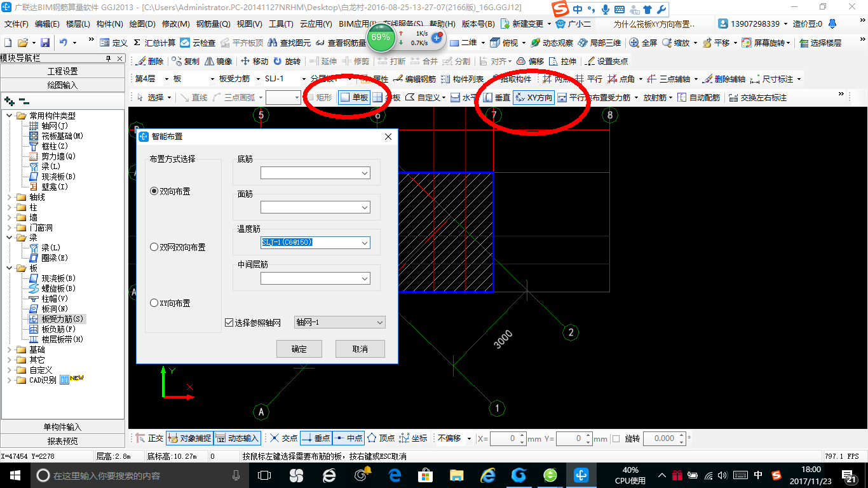The image size is (868, 488).
Task: Open the 钢筋量(Q) menu
Action: pyautogui.click(x=213, y=24)
